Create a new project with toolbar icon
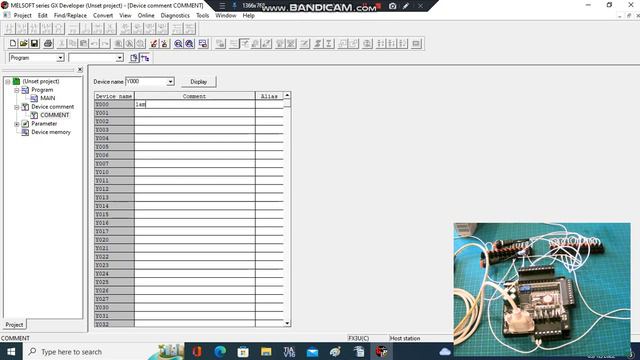This screenshot has height=360, width=640. click(x=13, y=43)
